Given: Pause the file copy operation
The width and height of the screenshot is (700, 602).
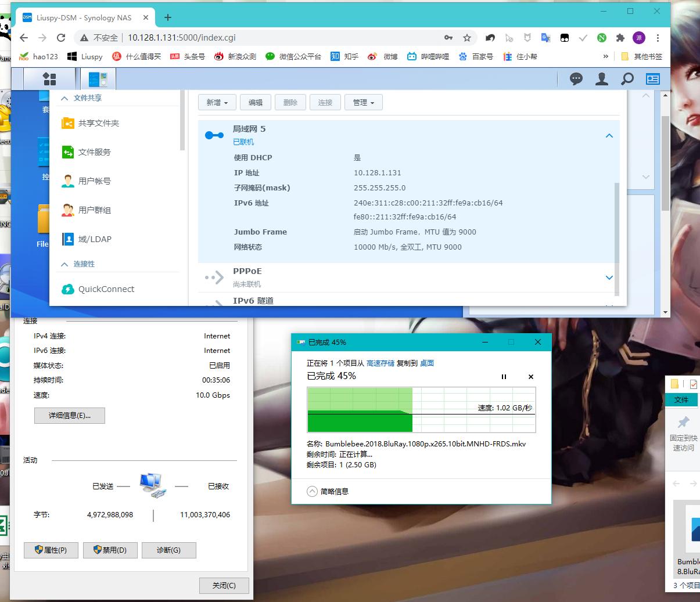Looking at the screenshot, I should [504, 377].
